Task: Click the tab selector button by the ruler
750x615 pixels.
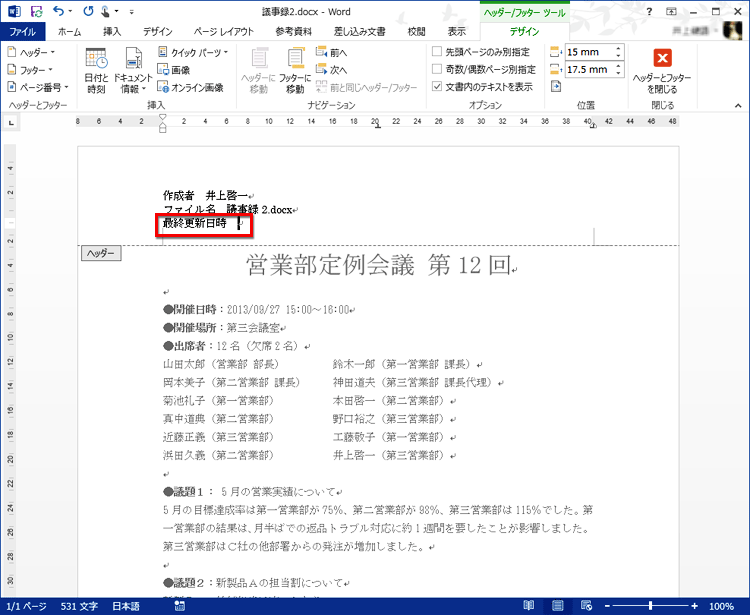Action: [x=11, y=123]
